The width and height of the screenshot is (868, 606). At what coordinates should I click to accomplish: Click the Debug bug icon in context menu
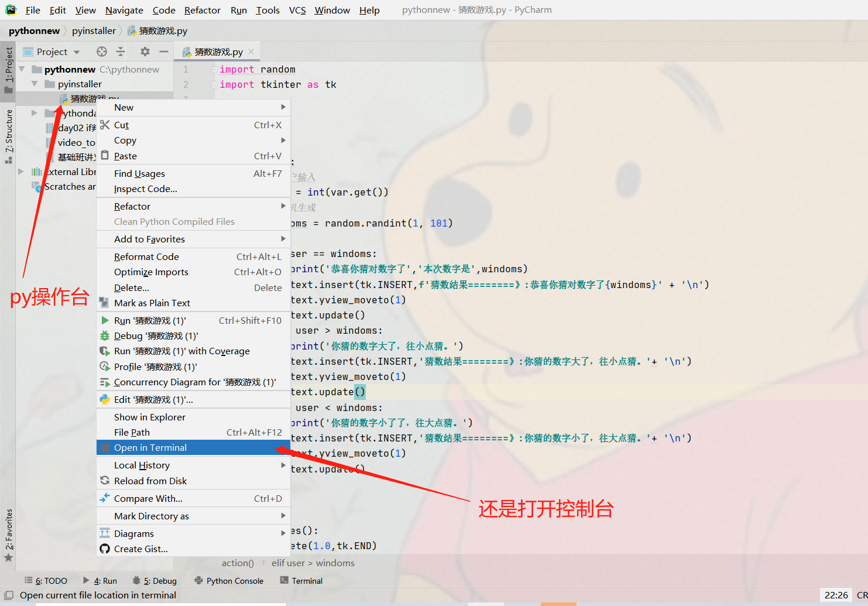[105, 335]
